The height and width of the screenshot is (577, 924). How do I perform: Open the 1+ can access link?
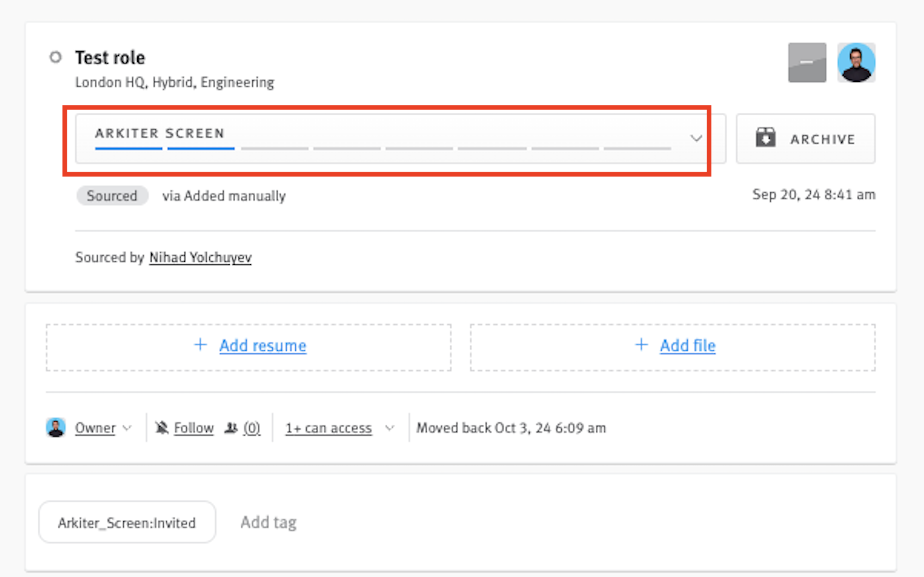pos(328,428)
